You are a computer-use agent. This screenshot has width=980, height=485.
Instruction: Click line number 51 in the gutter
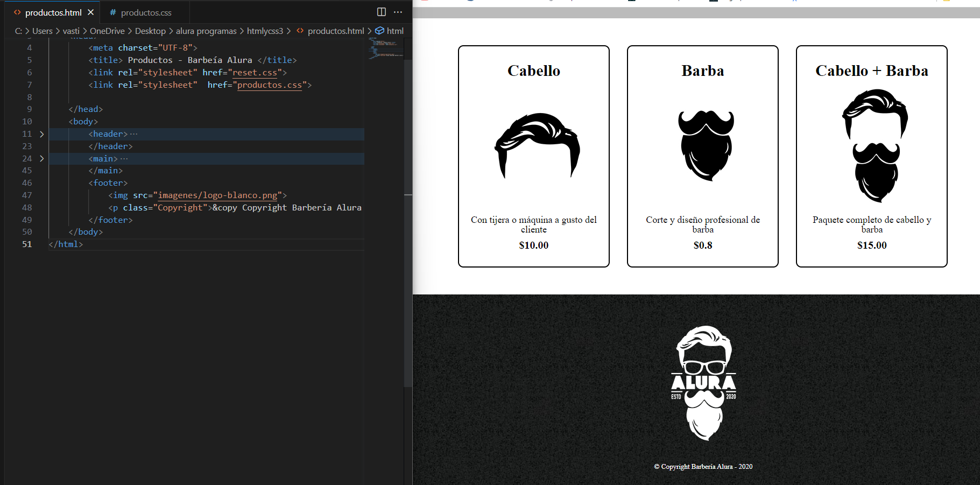tap(27, 244)
